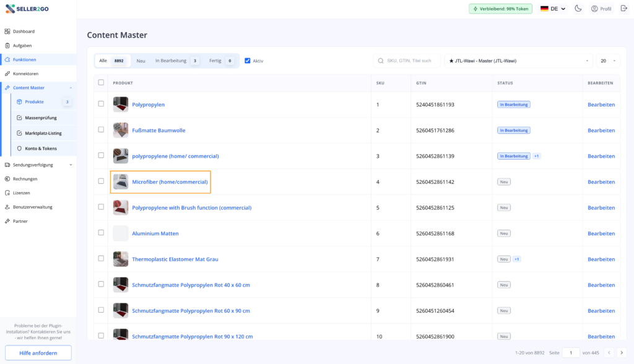Click the Partner sidebar icon

coord(7,221)
